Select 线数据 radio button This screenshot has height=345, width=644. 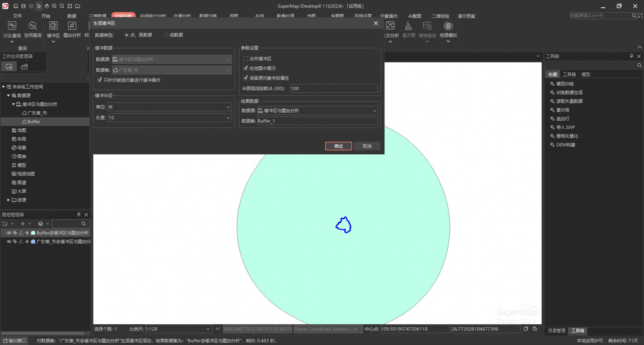click(x=166, y=35)
